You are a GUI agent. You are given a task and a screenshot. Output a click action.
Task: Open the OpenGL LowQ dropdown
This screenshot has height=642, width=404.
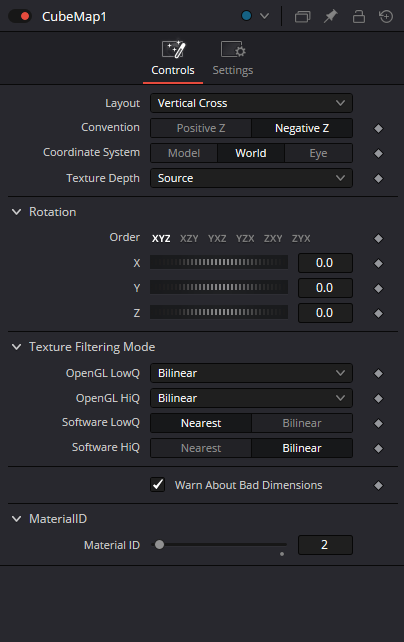pos(251,373)
